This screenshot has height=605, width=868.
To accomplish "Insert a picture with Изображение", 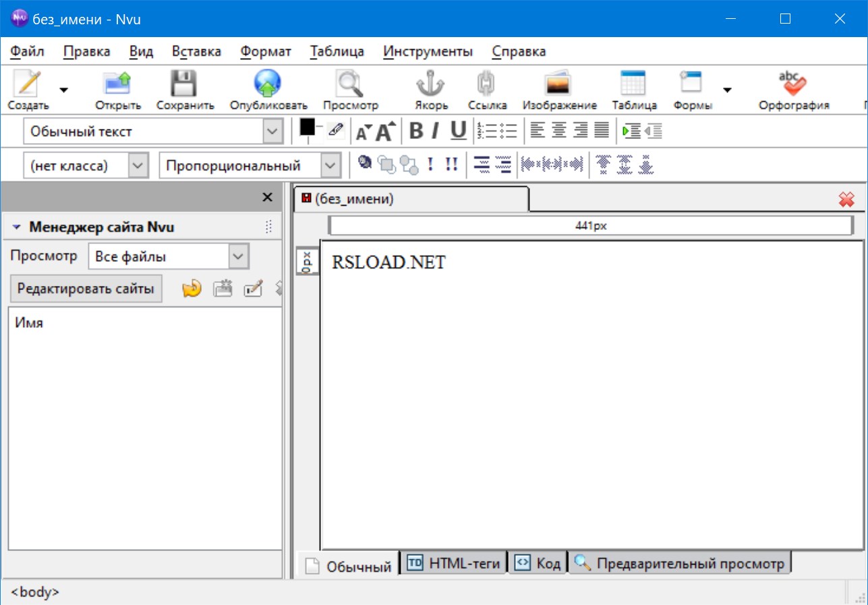I will tap(560, 89).
